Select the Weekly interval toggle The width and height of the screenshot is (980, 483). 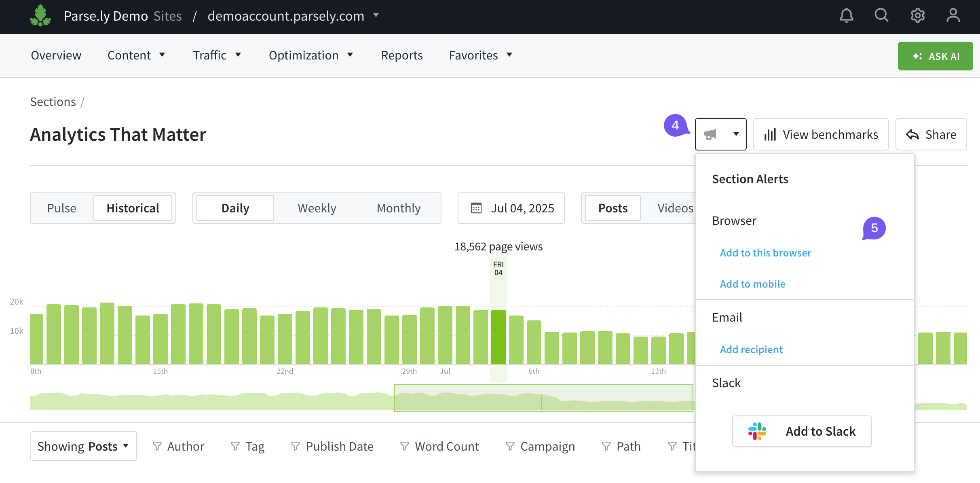pos(317,208)
